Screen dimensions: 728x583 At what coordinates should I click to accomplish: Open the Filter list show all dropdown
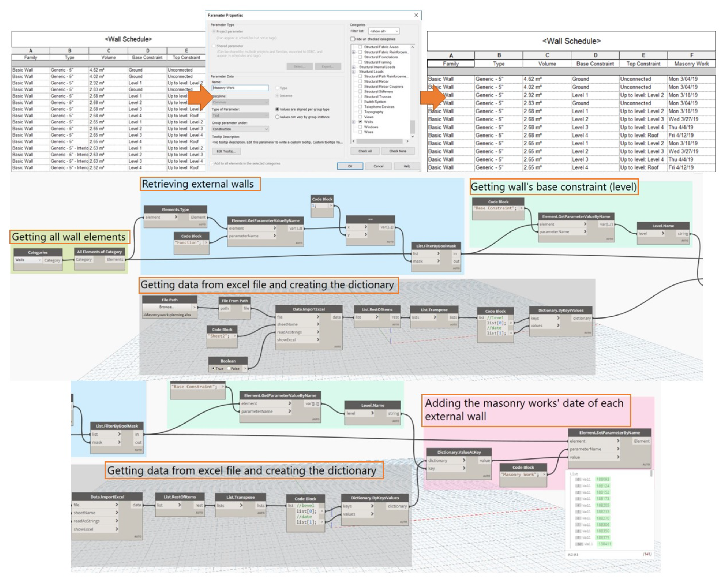click(x=384, y=31)
